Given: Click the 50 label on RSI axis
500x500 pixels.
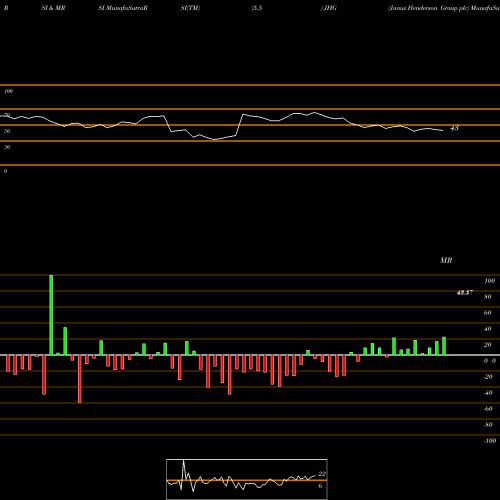Looking at the screenshot, I should 7,131.
